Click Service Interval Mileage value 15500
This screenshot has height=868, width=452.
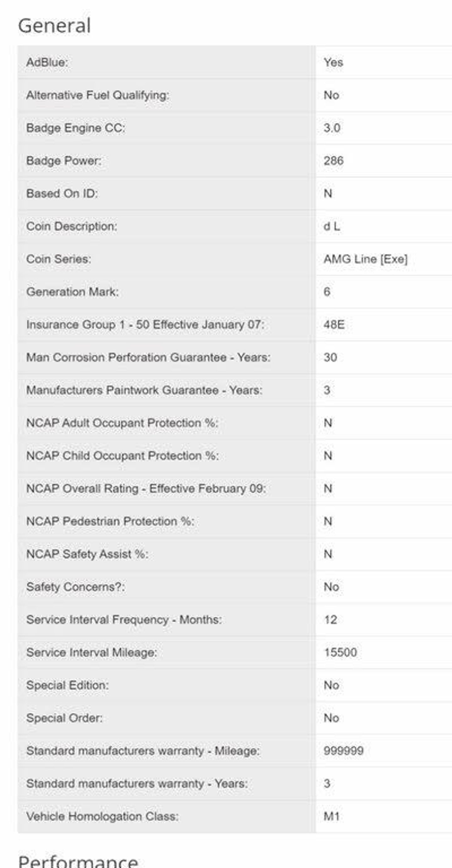point(340,652)
